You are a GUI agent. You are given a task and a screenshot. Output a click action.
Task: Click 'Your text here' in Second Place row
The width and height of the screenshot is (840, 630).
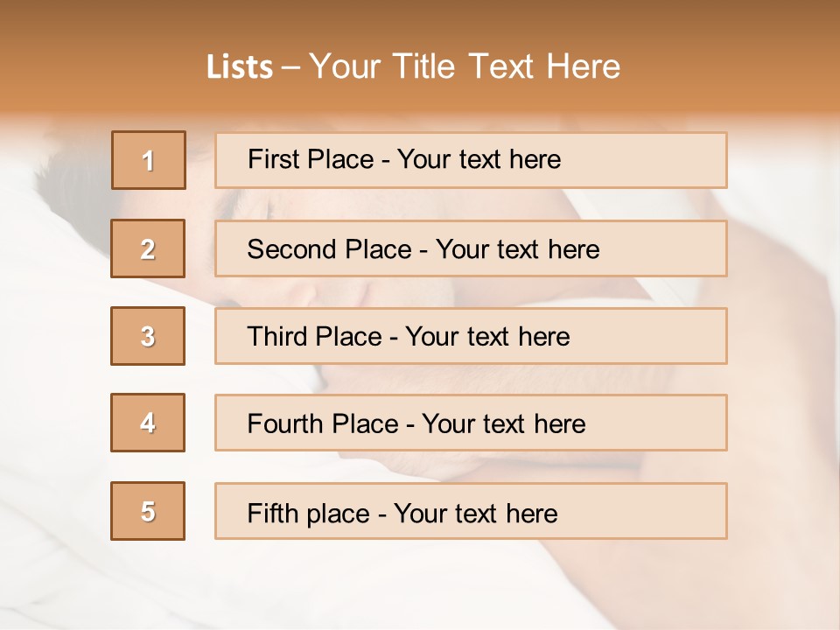click(x=517, y=249)
